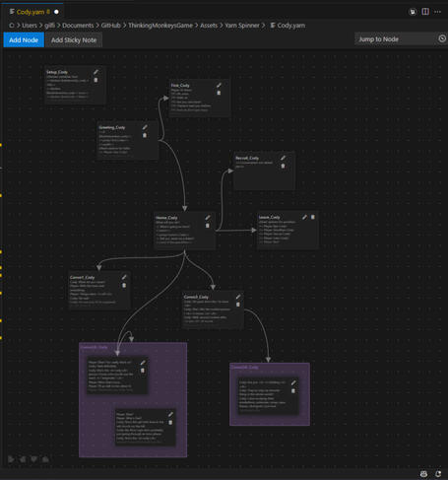Open the Yarn Spinner breadcrumb segment
The height and width of the screenshot is (480, 448).
click(x=242, y=26)
